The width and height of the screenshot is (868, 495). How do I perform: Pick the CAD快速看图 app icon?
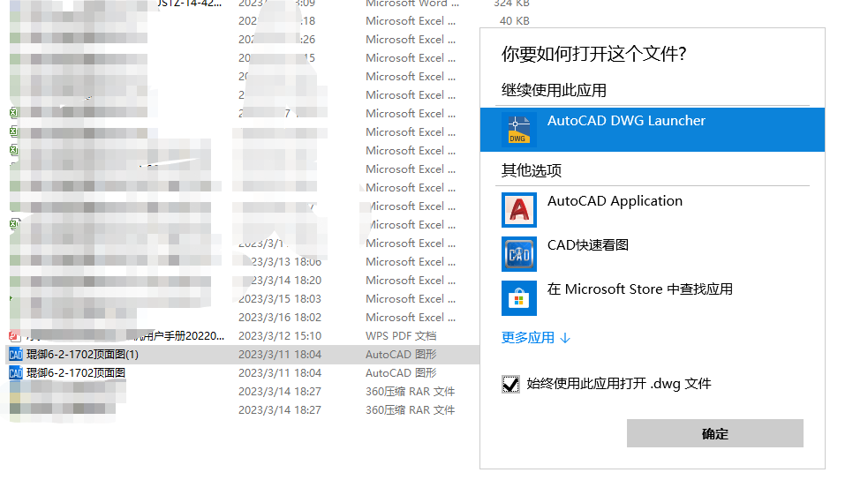[518, 254]
